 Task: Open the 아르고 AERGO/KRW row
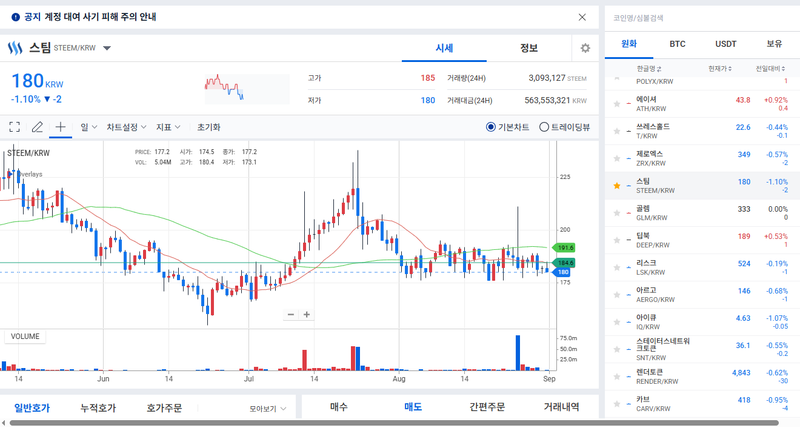tap(702, 295)
